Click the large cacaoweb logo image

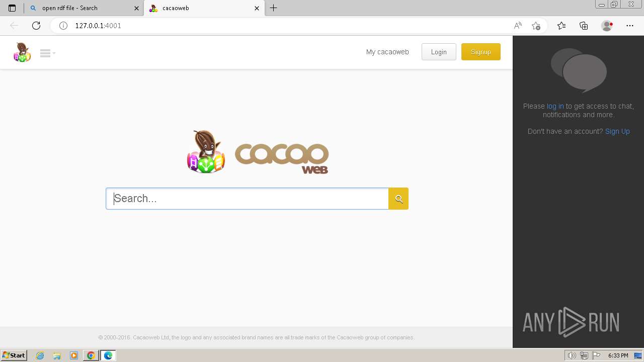click(x=258, y=152)
